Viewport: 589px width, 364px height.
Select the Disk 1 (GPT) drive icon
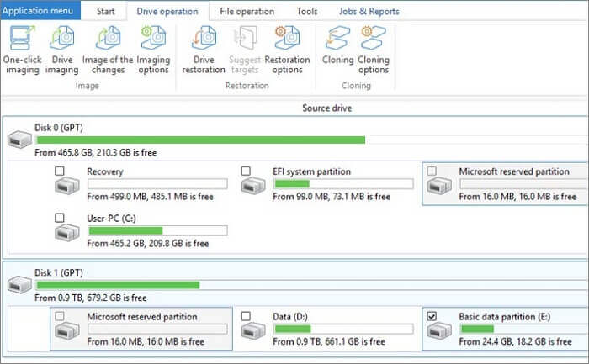point(19,284)
